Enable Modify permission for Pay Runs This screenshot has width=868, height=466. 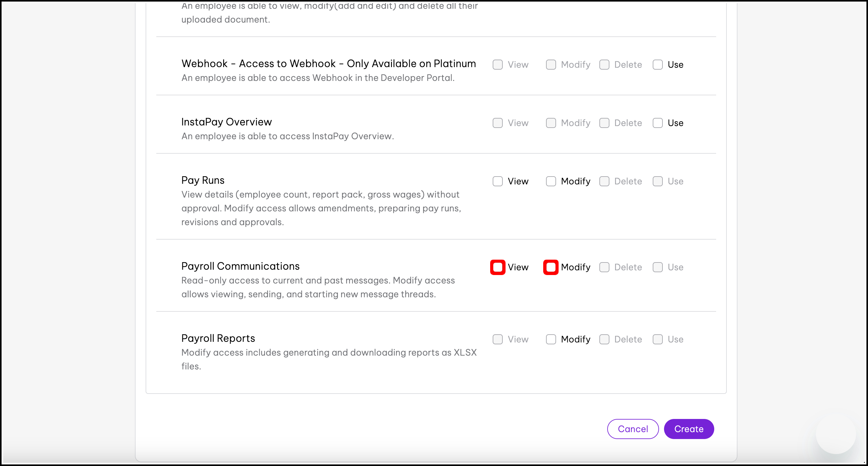click(551, 181)
